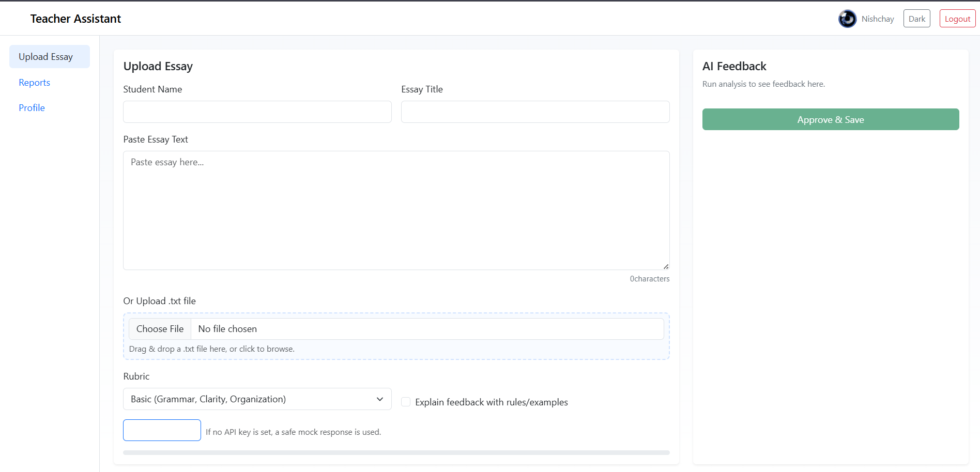Image resolution: width=980 pixels, height=472 pixels.
Task: Click the API key input box
Action: 162,430
